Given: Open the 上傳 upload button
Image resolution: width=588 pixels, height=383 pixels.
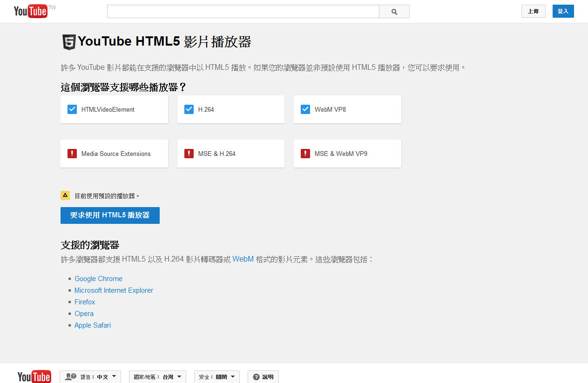Looking at the screenshot, I should click(534, 11).
